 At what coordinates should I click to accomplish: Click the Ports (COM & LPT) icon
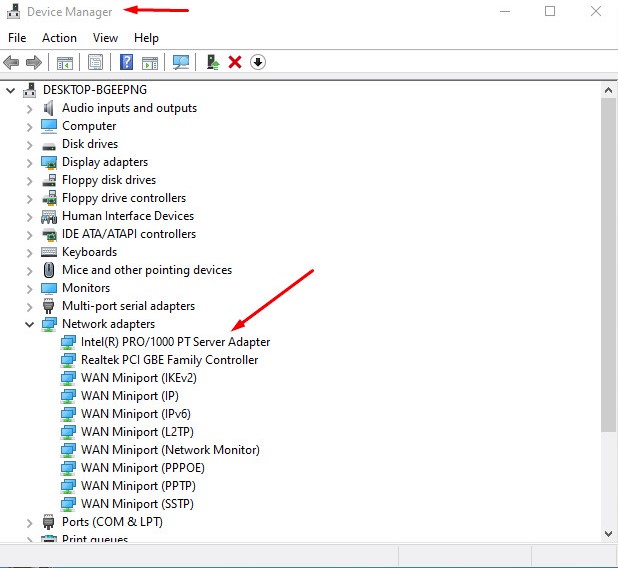click(x=48, y=522)
